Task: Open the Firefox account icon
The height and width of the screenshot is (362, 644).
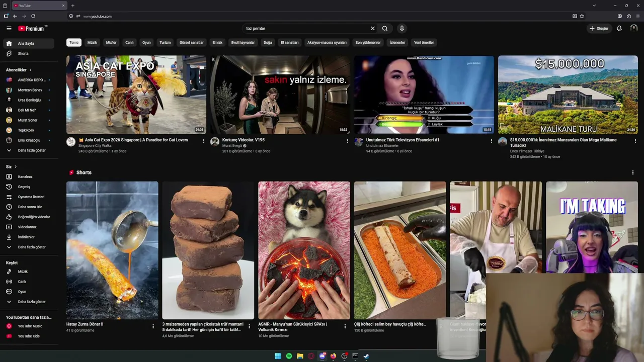Action: 620,16
